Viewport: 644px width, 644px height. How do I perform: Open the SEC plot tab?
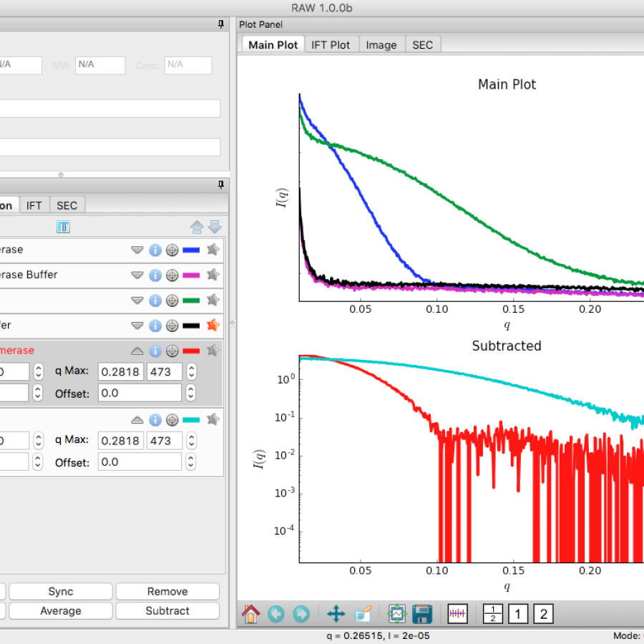[x=423, y=45]
